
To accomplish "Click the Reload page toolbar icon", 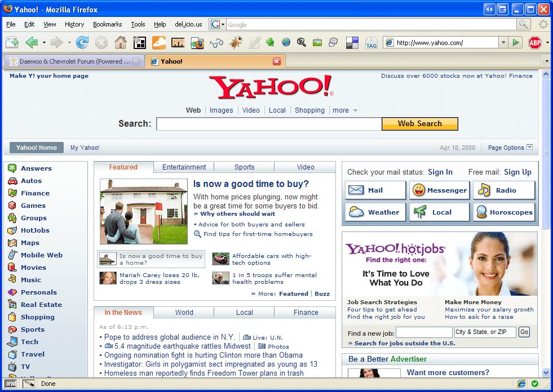I will coord(82,43).
